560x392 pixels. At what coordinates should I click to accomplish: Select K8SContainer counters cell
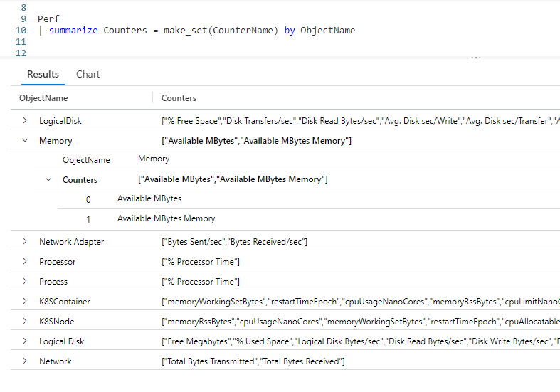361,302
